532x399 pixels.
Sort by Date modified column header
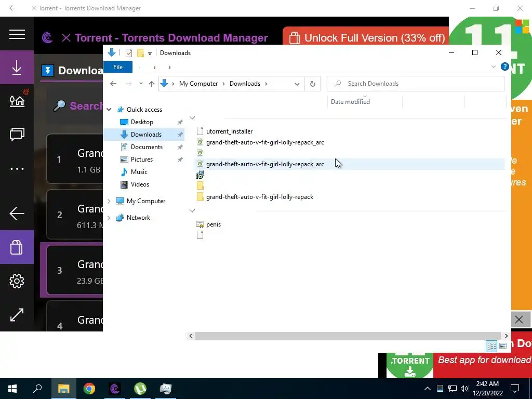tap(364, 101)
